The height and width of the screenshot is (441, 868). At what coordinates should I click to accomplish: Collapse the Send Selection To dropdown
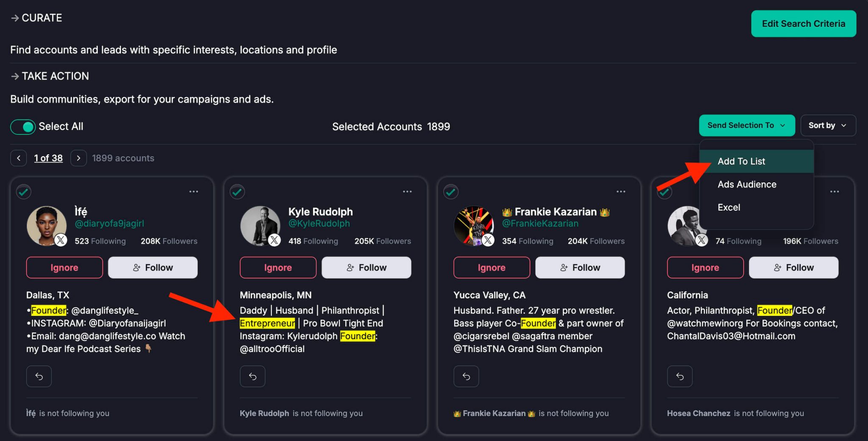(x=747, y=126)
